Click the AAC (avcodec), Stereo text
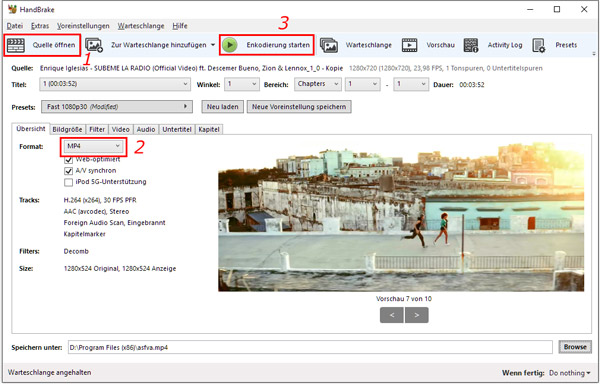Screen dimensions: 600x384 [x=96, y=212]
